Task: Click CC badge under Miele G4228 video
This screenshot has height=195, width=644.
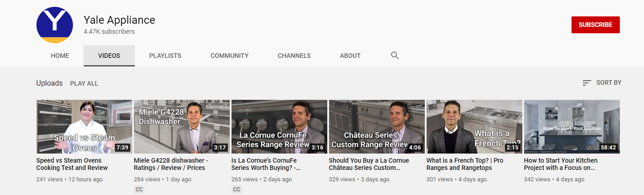Action: click(x=139, y=190)
